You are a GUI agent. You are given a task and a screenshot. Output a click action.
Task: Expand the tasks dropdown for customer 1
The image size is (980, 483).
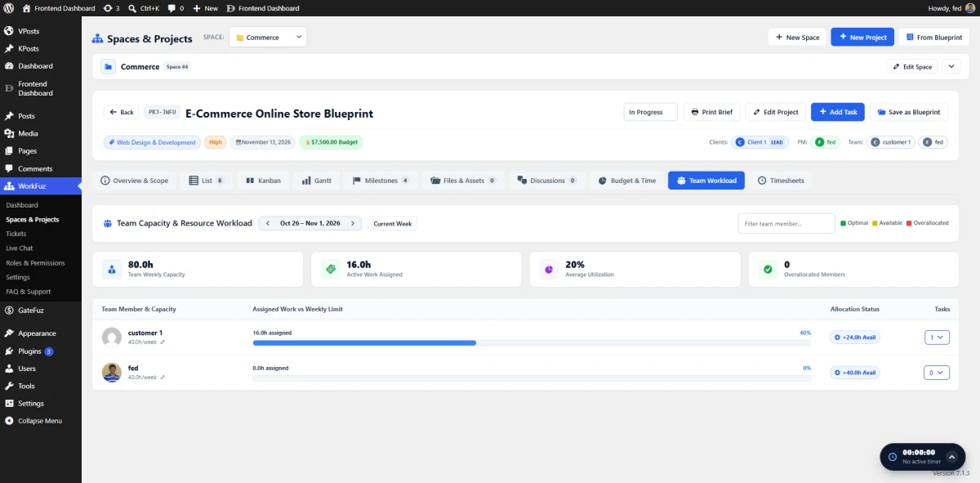tap(938, 338)
